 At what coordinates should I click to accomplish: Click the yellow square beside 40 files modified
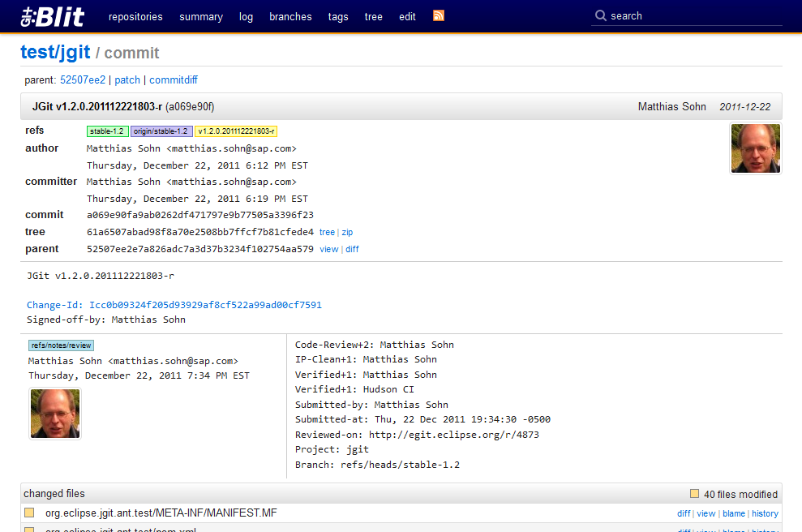tap(694, 494)
